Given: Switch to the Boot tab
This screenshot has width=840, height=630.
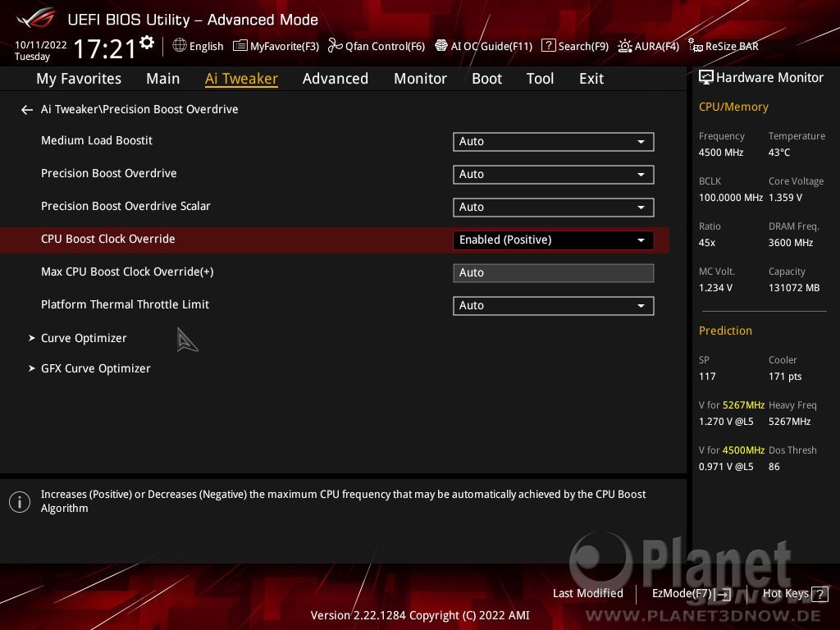Looking at the screenshot, I should coord(487,79).
